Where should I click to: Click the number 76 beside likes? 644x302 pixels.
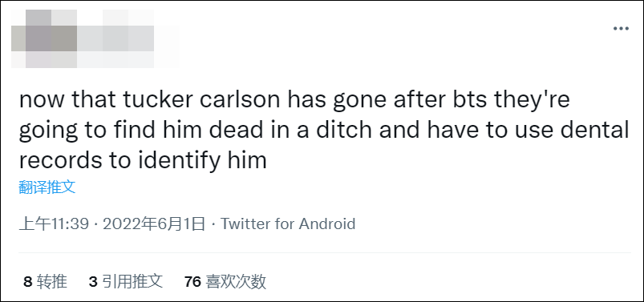[192, 282]
